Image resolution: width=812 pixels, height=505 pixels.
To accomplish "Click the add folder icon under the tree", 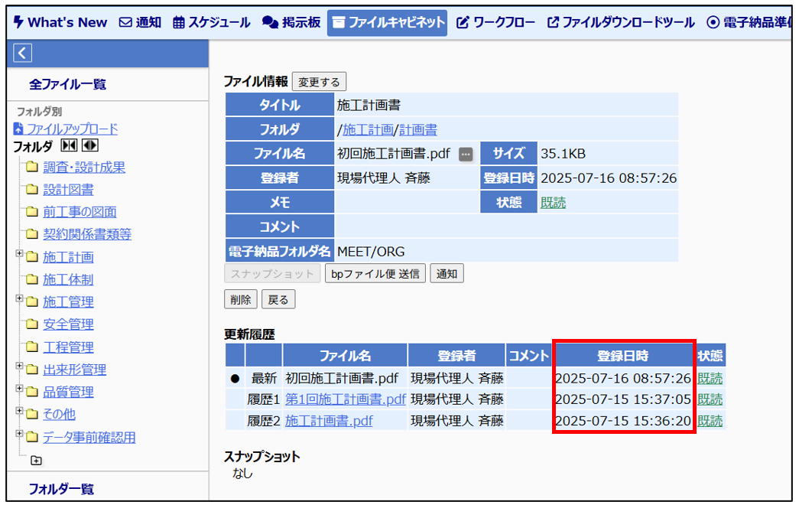I will pyautogui.click(x=36, y=461).
